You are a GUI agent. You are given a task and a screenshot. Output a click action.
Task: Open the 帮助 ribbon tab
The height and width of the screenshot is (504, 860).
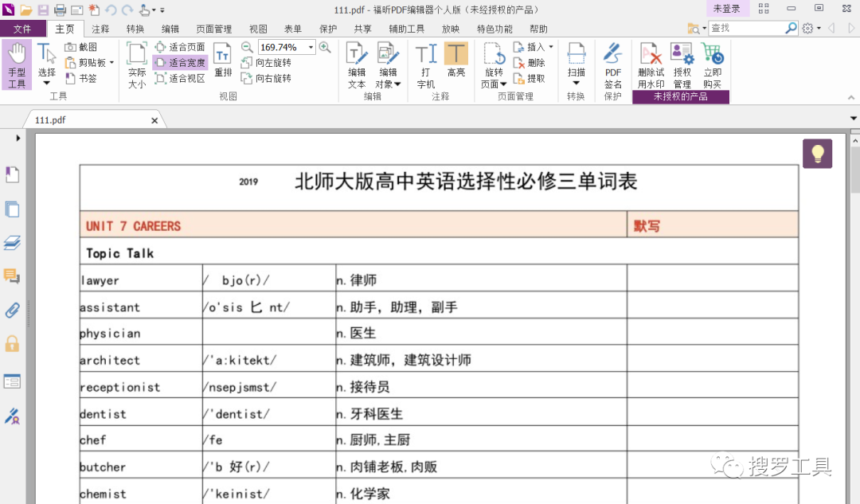tap(538, 29)
